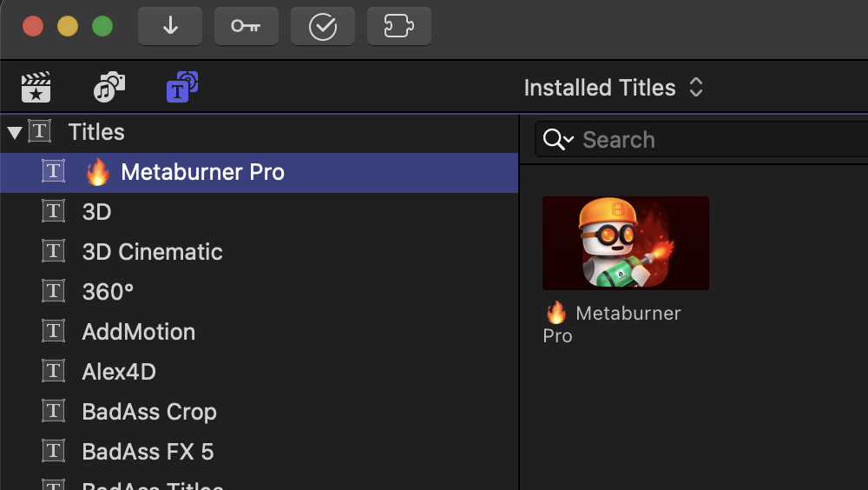Screen dimensions: 868x490
Task: Select the 3D titles category
Action: click(x=96, y=212)
